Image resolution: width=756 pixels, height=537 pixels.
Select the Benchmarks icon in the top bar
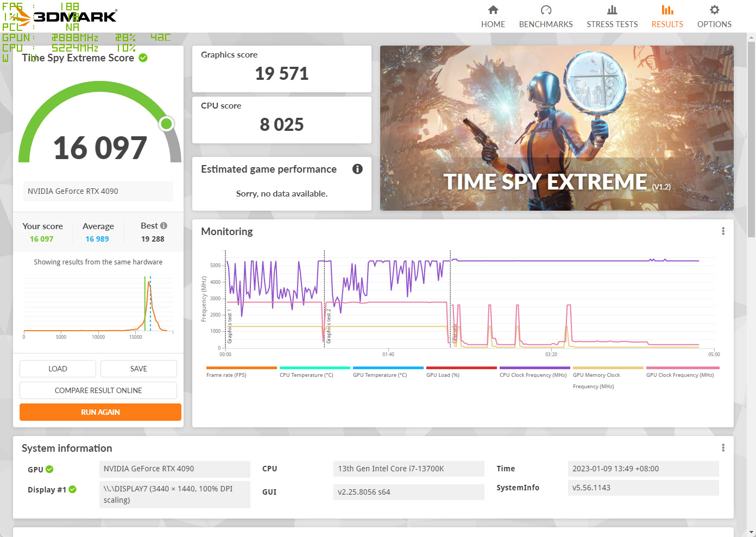(x=545, y=9)
